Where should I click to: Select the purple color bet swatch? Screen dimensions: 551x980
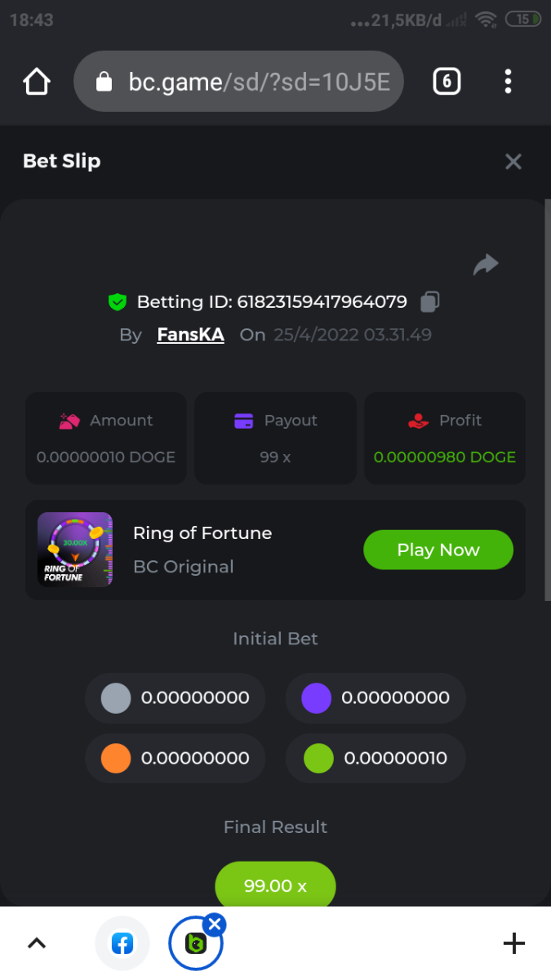pyautogui.click(x=316, y=698)
